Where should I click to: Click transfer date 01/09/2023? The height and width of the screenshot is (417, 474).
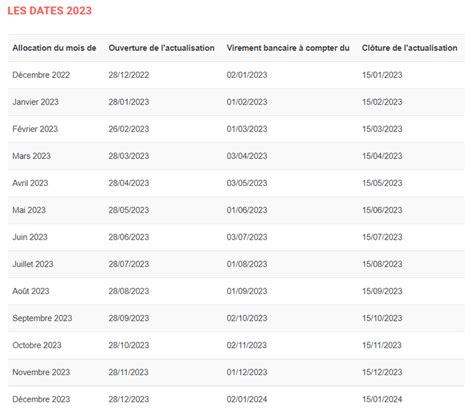tap(247, 291)
